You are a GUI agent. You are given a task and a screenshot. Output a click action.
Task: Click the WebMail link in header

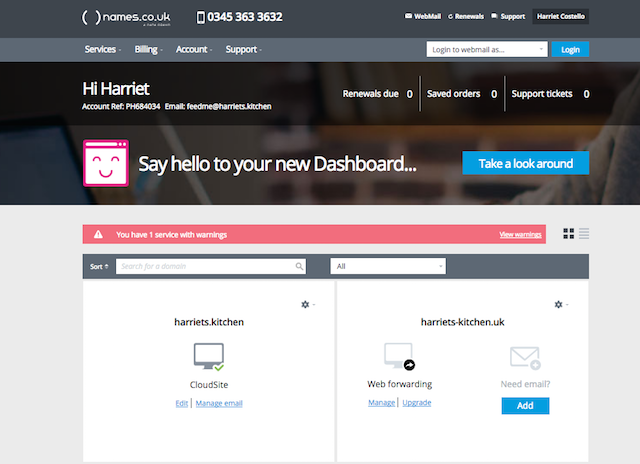(x=427, y=16)
